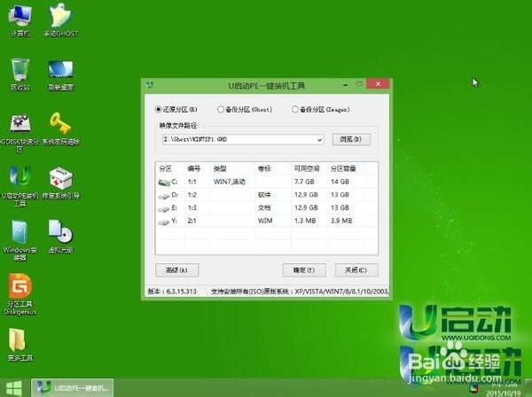This screenshot has height=397, width=532.
Task: Launch 分区工具 Diskgenius icon
Action: (20, 294)
